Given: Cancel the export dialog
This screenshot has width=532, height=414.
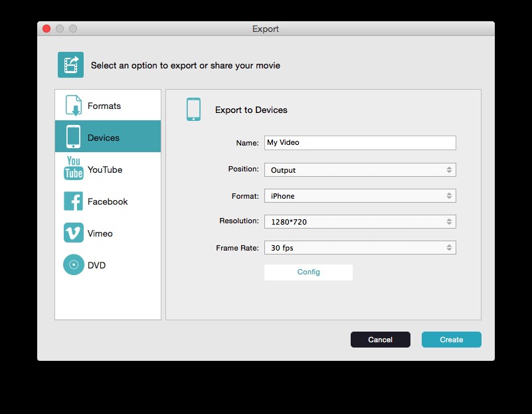Looking at the screenshot, I should (x=380, y=340).
